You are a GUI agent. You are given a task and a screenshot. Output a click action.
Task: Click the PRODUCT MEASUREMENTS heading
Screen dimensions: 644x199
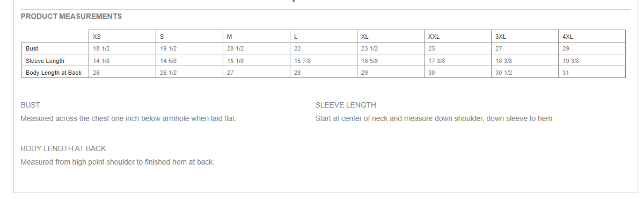71,16
